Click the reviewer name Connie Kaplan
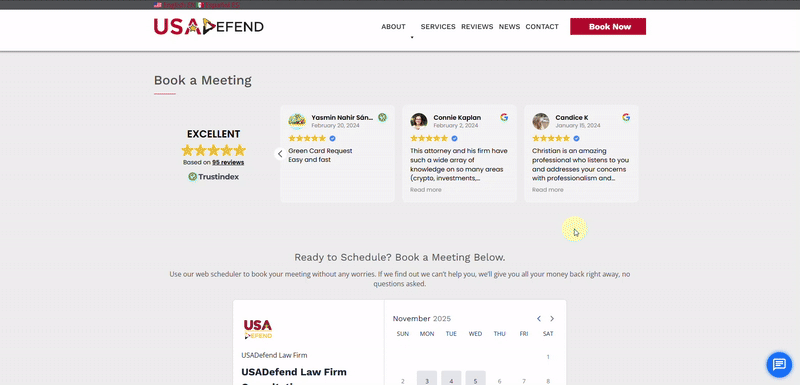Screen dimensions: 800x385 [457, 117]
